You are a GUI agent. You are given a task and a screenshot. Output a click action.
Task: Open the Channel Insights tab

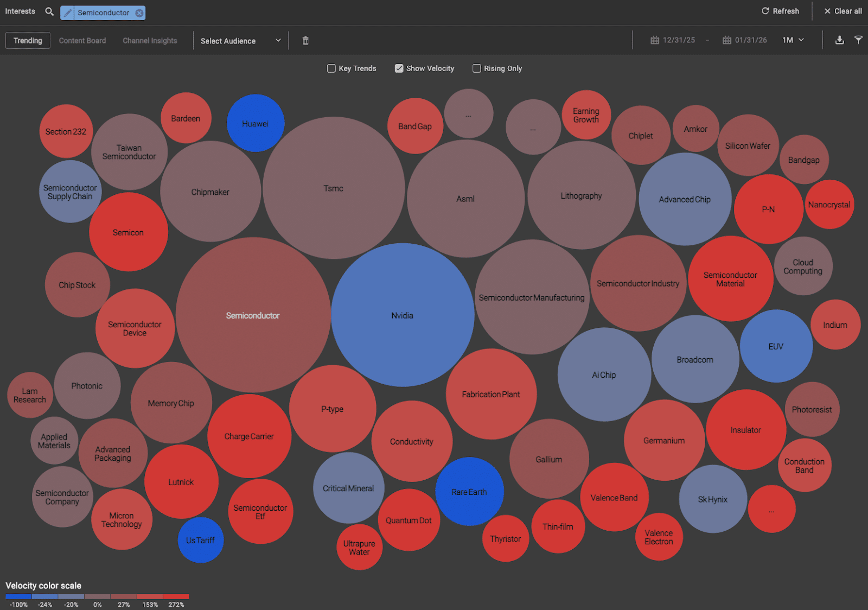pyautogui.click(x=150, y=41)
